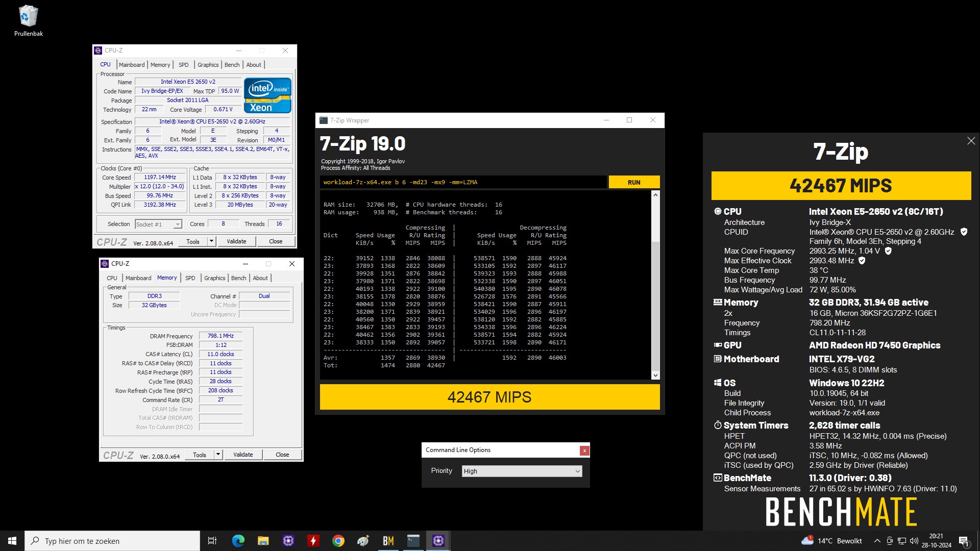The width and height of the screenshot is (980, 551).
Task: Click the Memory icon in BenchMate panel
Action: tap(718, 302)
